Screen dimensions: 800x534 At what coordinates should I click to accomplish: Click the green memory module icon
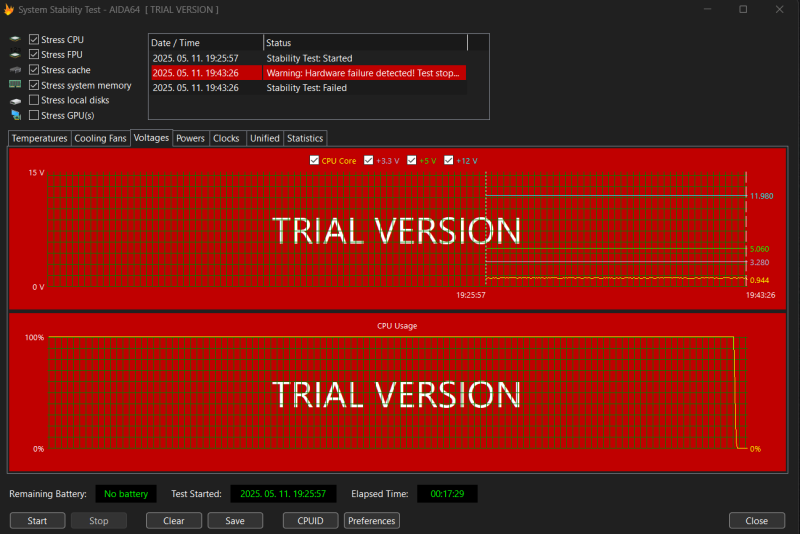(x=15, y=85)
